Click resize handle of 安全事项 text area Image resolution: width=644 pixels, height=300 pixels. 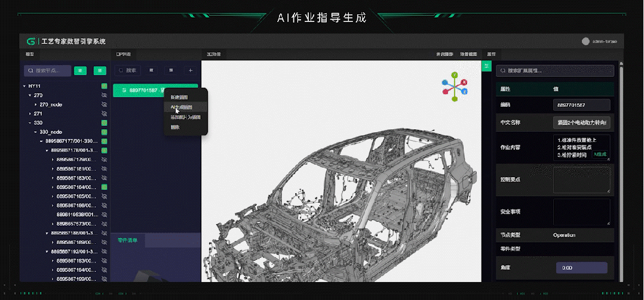click(x=608, y=224)
